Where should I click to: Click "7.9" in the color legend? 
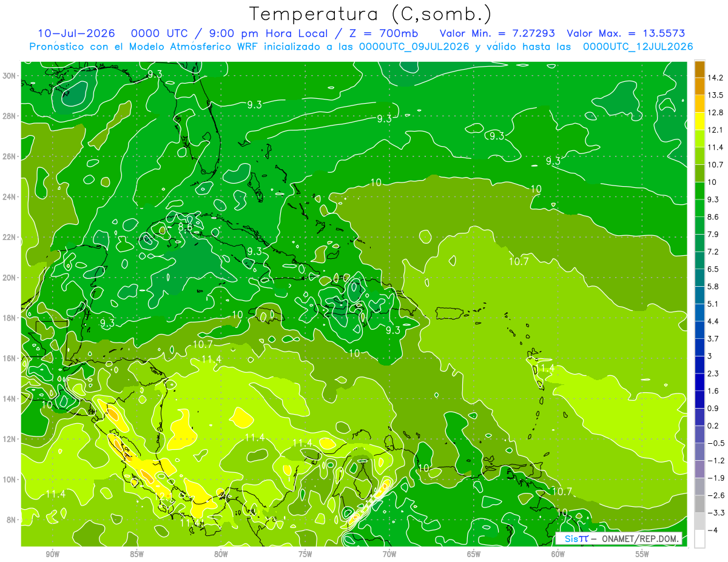pos(714,235)
